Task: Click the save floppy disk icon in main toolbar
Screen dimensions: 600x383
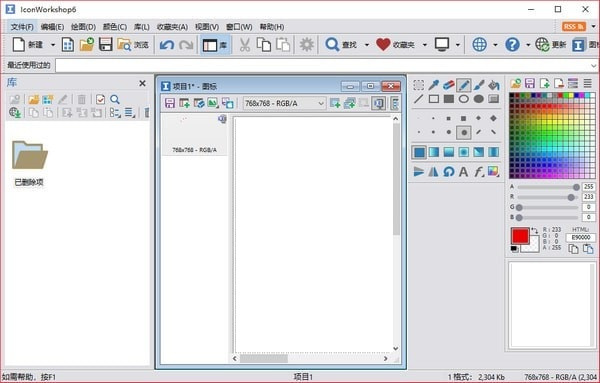Action: pyautogui.click(x=106, y=45)
